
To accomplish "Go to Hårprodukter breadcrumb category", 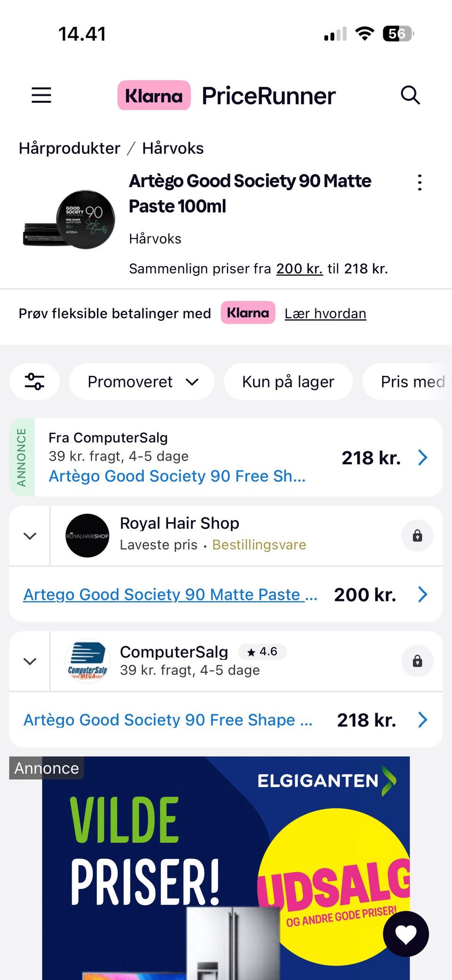I will click(x=69, y=148).
